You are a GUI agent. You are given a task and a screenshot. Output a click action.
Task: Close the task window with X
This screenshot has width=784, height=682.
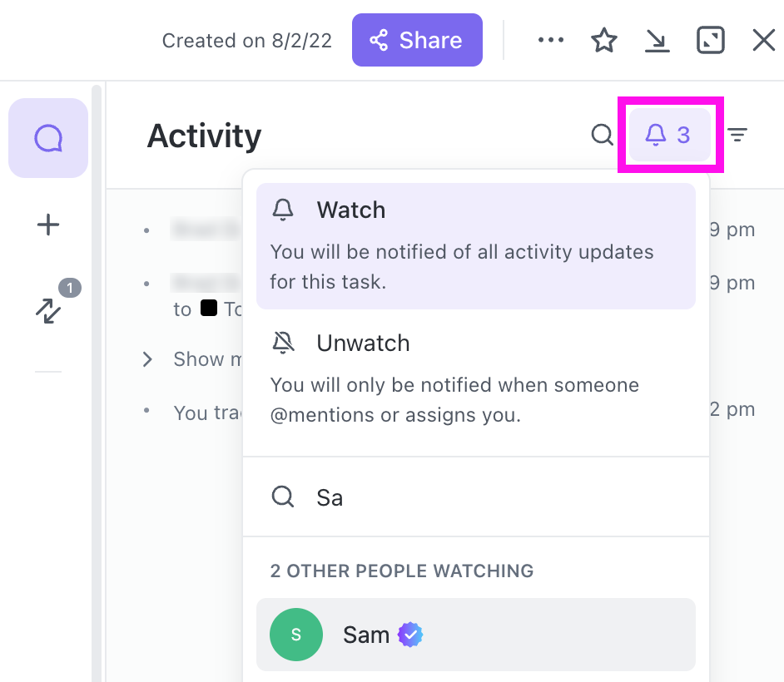[763, 40]
